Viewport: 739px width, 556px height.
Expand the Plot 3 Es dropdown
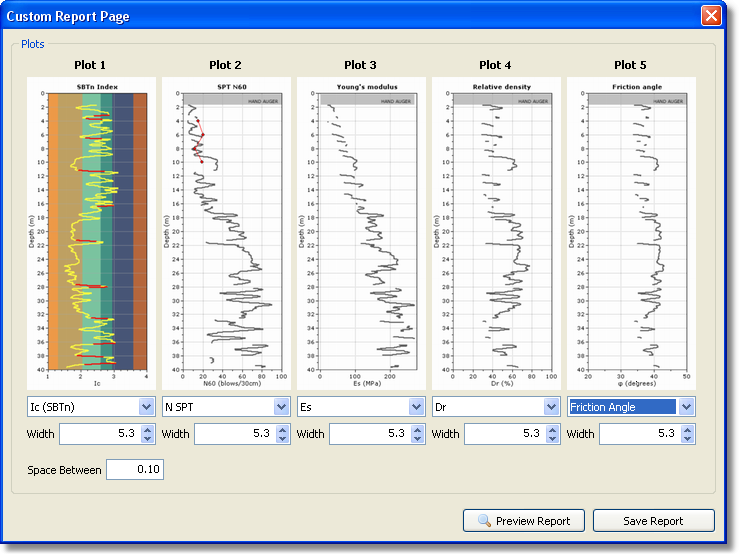[x=416, y=407]
